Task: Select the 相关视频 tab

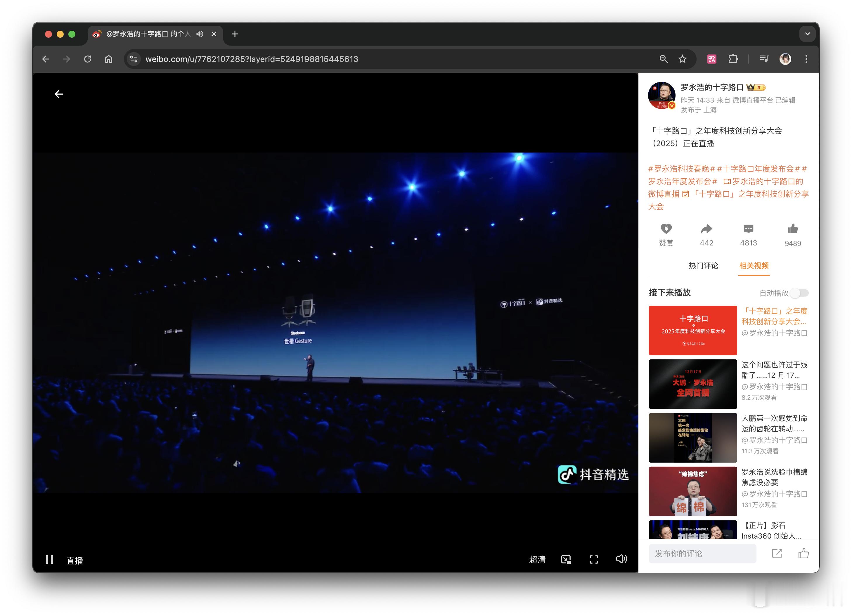Action: pos(754,266)
